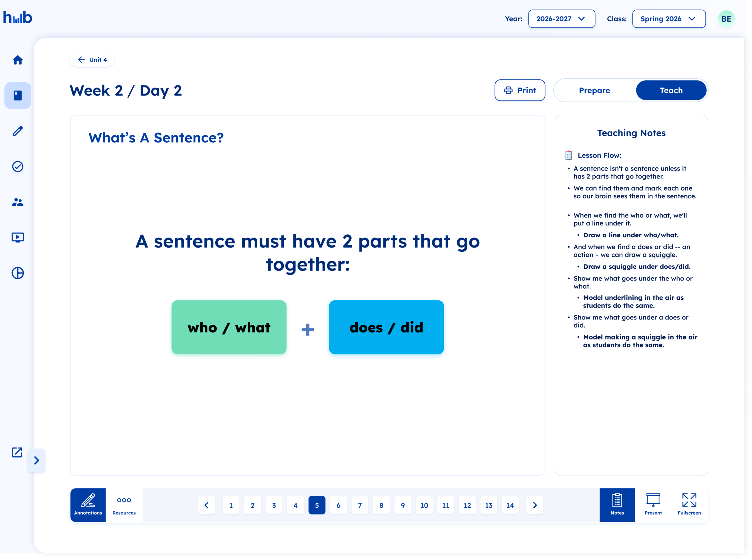
Task: Open the students/people icon in sidebar
Action: click(x=18, y=202)
